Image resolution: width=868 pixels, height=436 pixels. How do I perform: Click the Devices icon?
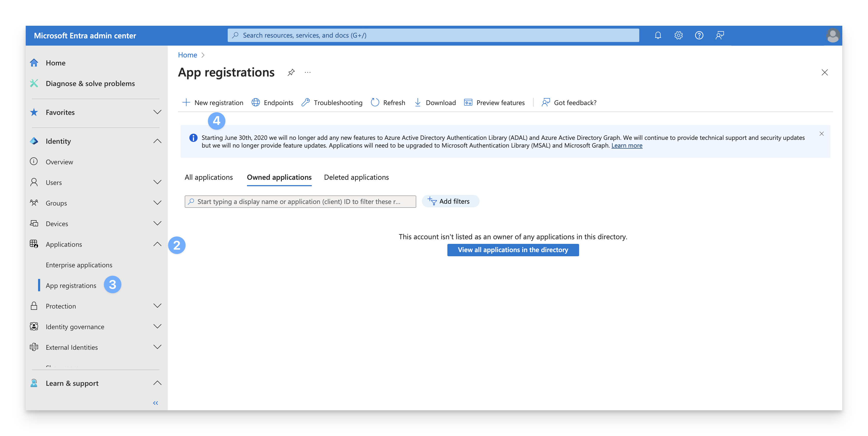(34, 223)
